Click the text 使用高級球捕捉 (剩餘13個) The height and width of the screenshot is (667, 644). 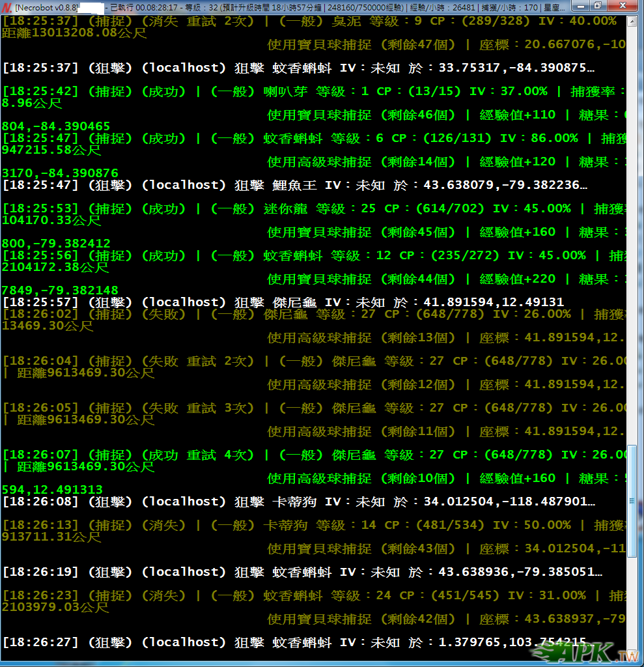pyautogui.click(x=361, y=337)
